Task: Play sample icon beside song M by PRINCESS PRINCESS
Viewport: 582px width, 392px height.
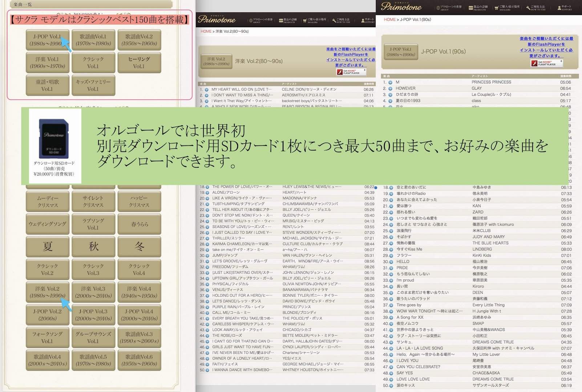Action: pyautogui.click(x=391, y=82)
